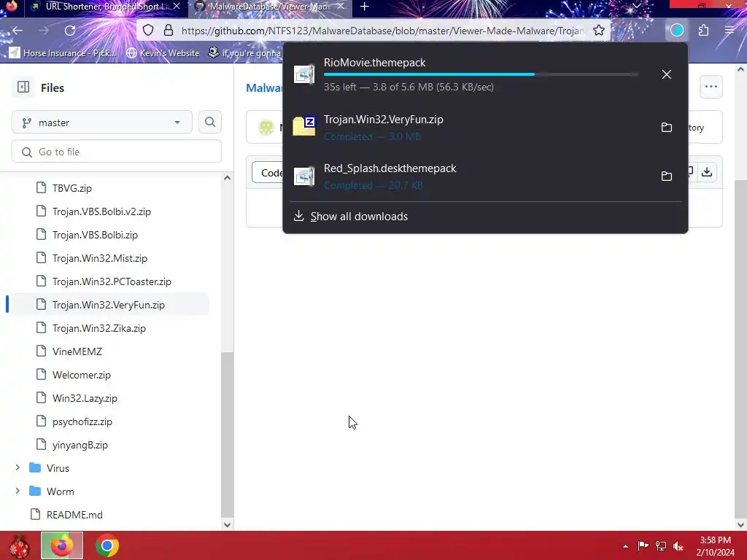
Task: Go back to previous page
Action: click(18, 31)
